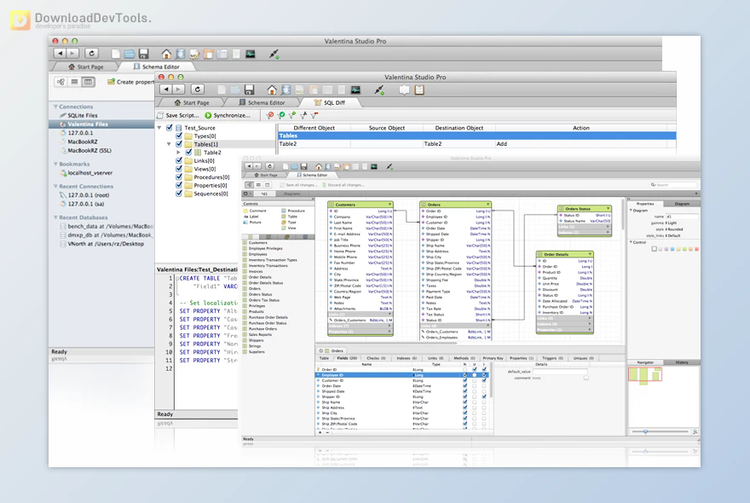Toggle the Properties[0] checkbox
The height and width of the screenshot is (503, 750).
point(179,185)
